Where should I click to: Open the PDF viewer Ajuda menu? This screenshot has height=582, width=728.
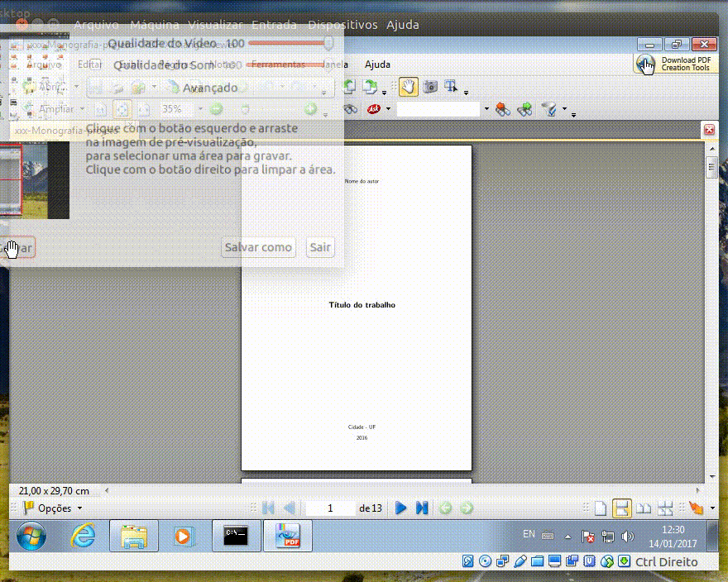377,64
